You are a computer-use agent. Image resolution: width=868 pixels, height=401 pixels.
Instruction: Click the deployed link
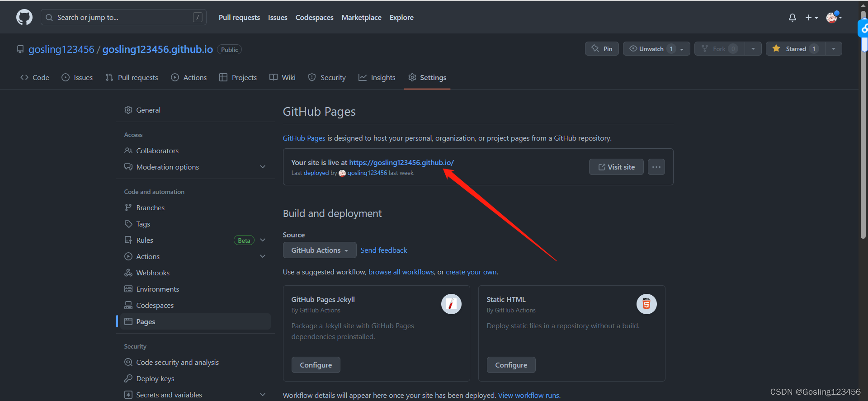[x=316, y=173]
